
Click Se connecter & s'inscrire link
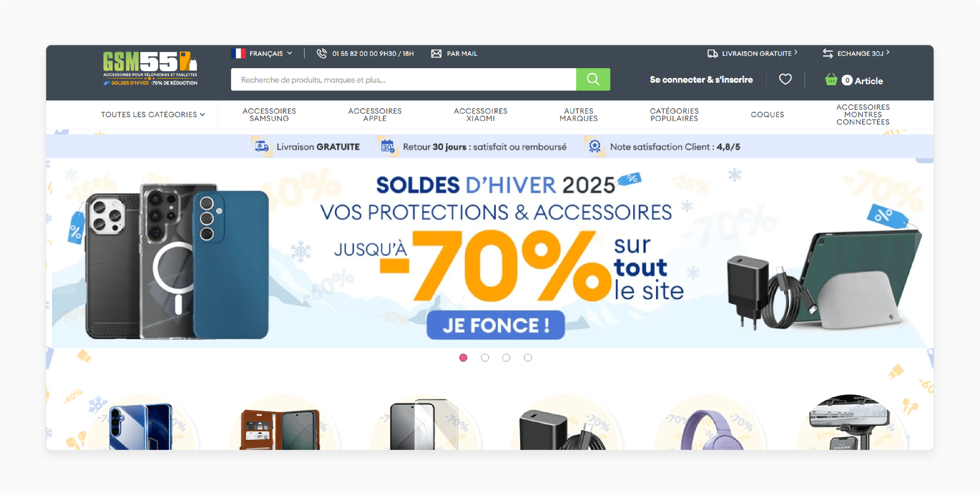[x=701, y=80]
